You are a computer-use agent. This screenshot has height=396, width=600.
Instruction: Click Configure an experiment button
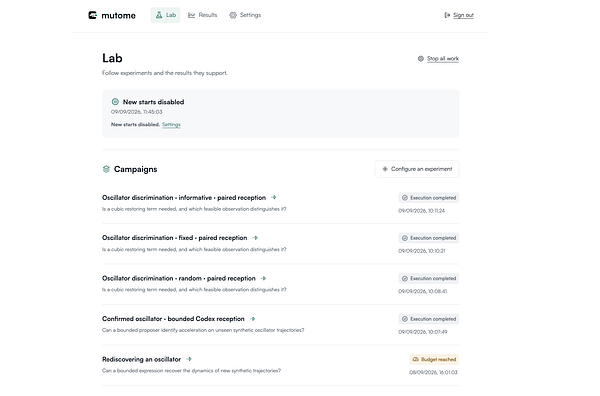pos(417,169)
